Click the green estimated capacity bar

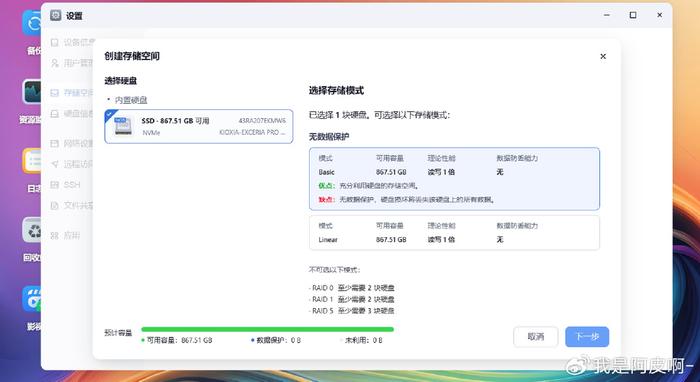267,329
